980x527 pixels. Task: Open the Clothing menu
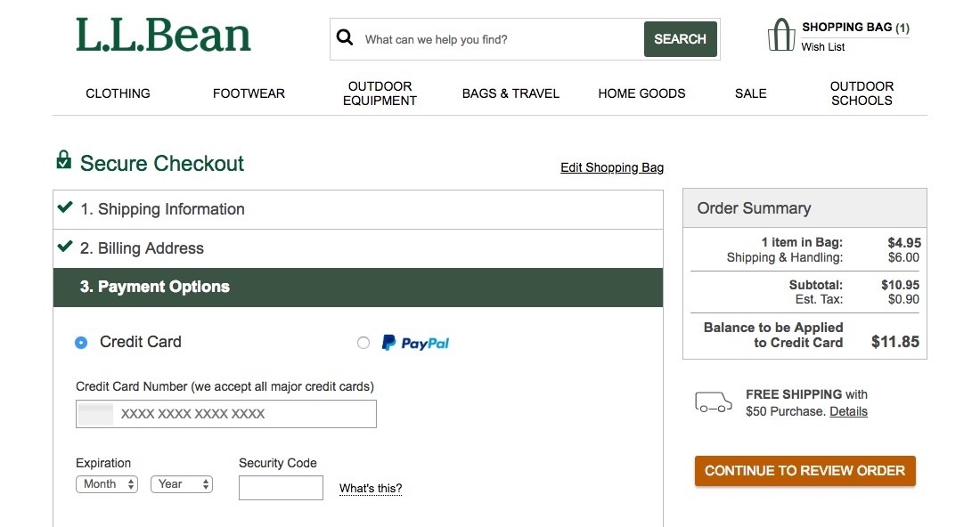click(118, 93)
